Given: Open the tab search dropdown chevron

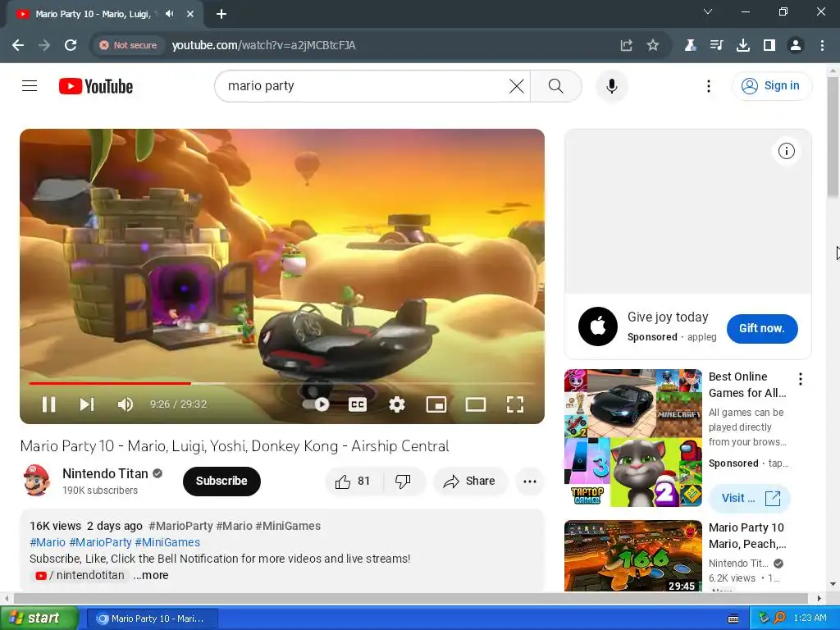Looking at the screenshot, I should [x=708, y=11].
